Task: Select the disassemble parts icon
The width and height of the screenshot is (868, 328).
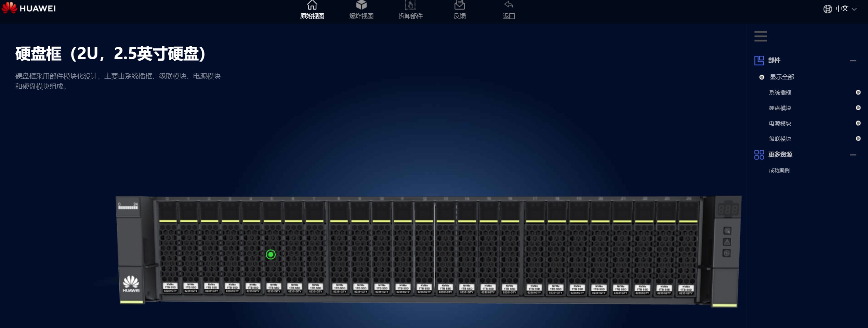Action: coord(410,5)
